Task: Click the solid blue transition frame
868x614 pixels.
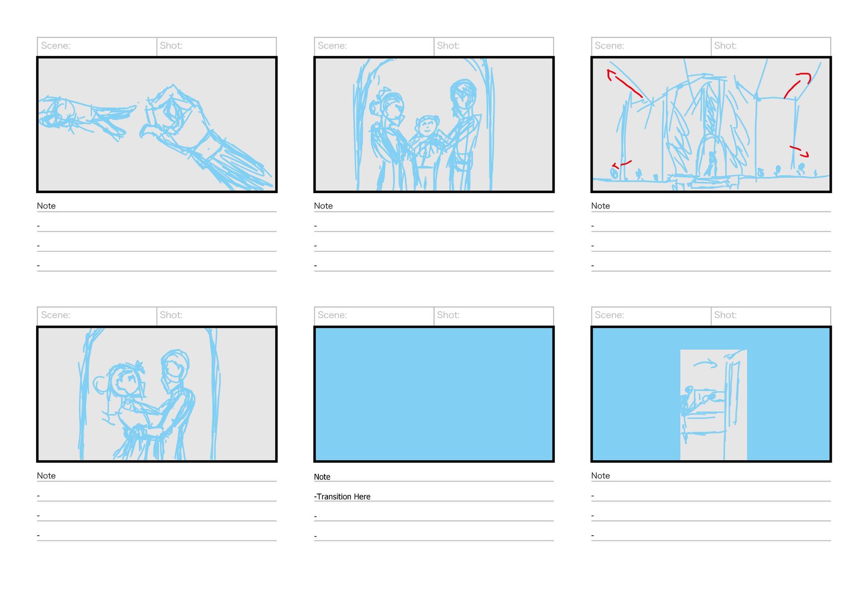Action: (x=434, y=394)
